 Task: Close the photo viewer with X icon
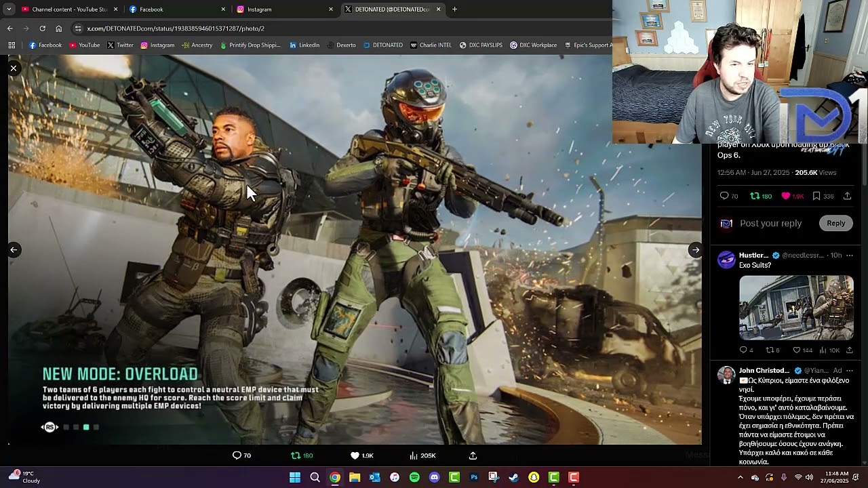pyautogui.click(x=13, y=68)
